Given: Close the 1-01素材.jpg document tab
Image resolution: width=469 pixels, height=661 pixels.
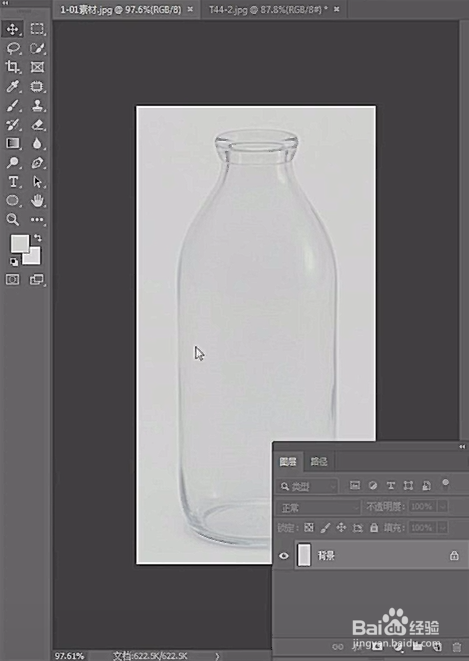Looking at the screenshot, I should (190, 9).
